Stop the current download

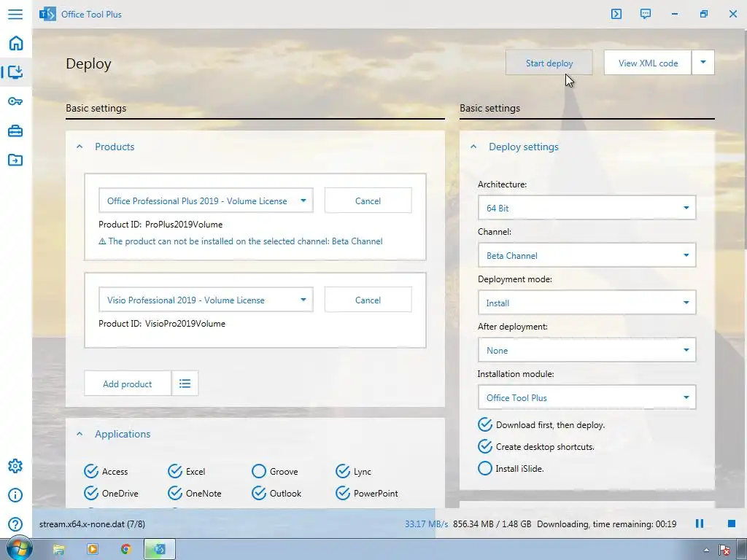732,524
